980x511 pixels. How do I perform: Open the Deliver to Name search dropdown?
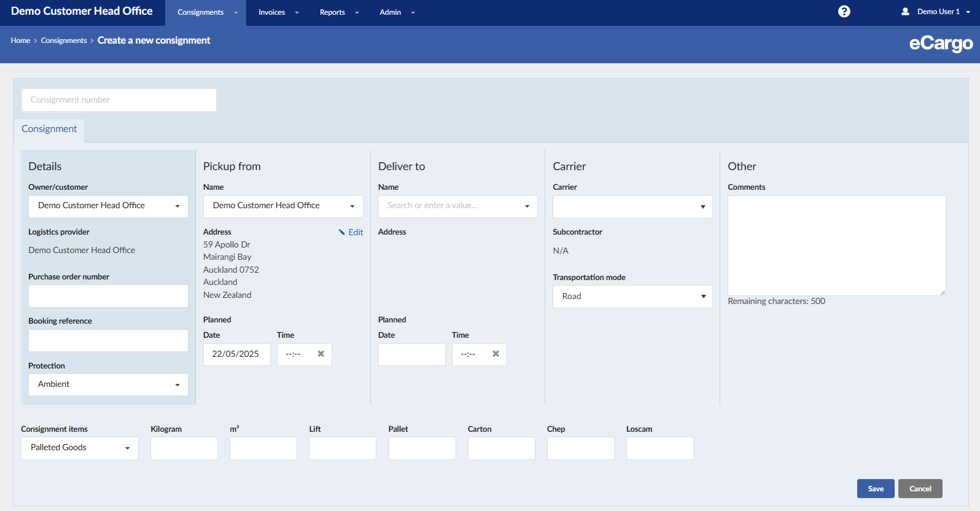458,206
